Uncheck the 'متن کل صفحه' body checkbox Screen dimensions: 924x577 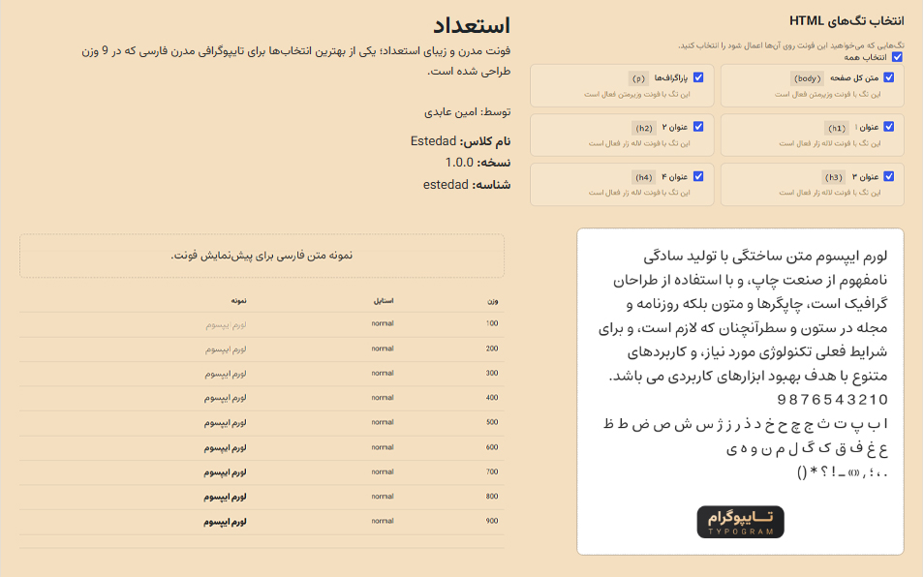coord(888,77)
